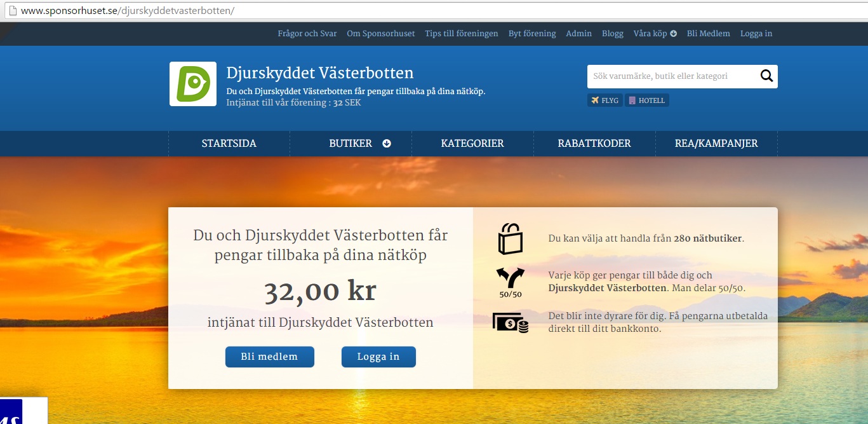Screen dimensions: 868x424
Task: Click the magnifying glass search icon
Action: tap(766, 76)
